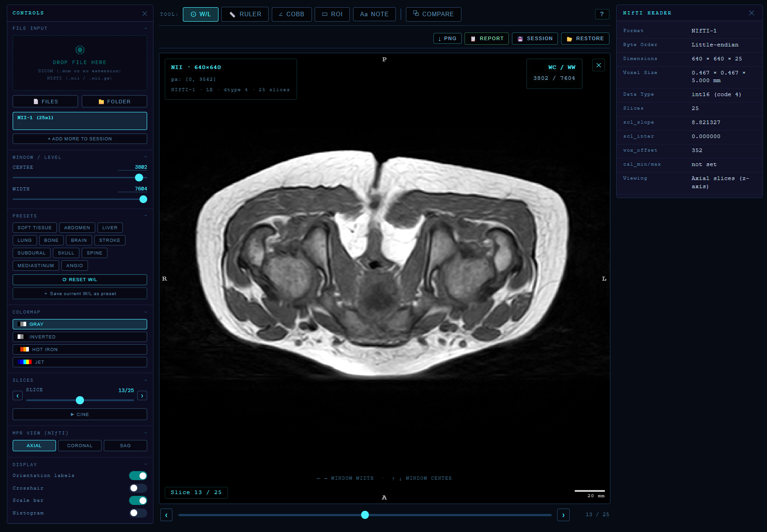Open the Compare view

click(x=433, y=14)
